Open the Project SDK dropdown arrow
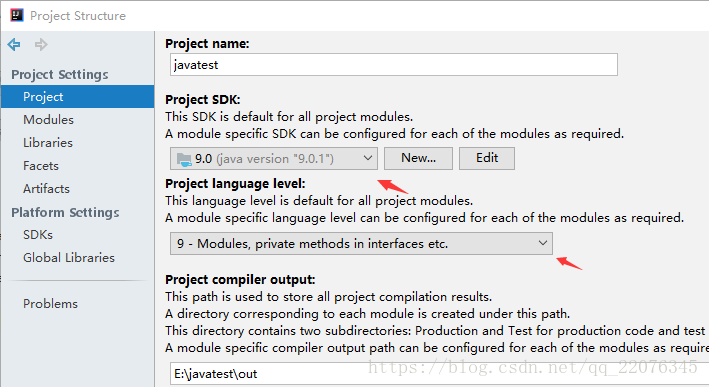Viewport: 709px width, 387px height. point(368,158)
